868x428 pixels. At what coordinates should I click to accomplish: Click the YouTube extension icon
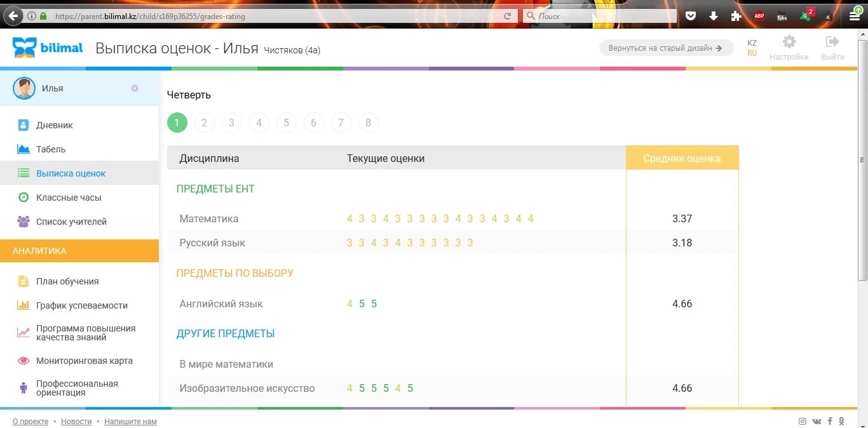(x=782, y=16)
